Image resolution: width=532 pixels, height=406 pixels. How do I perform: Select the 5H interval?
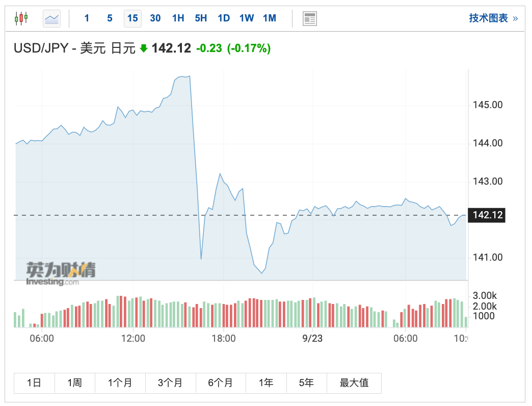[201, 18]
